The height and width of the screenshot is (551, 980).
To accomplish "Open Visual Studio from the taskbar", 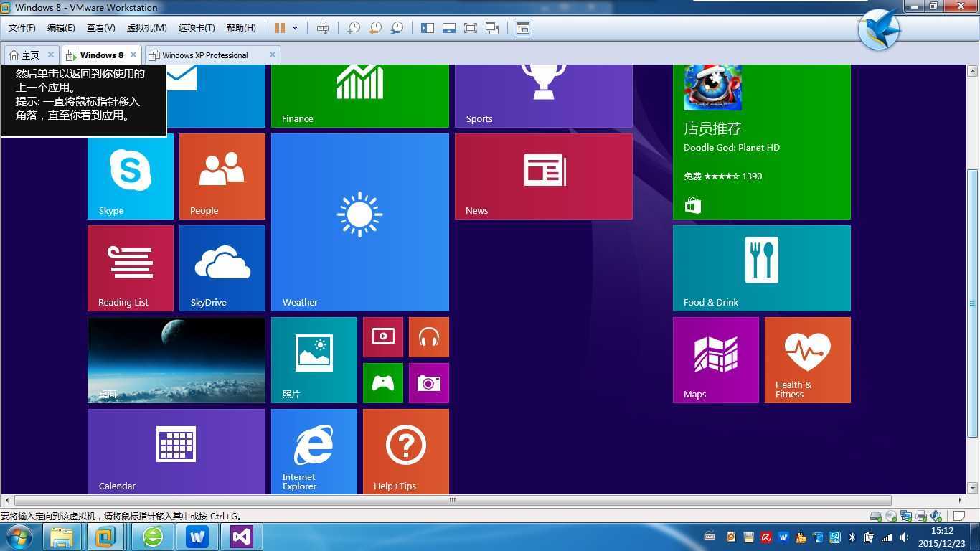I will pyautogui.click(x=241, y=537).
